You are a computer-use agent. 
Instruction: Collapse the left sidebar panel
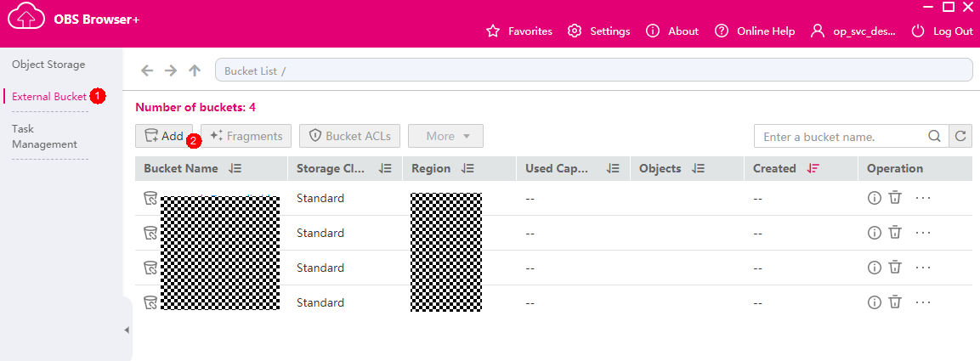[127, 330]
